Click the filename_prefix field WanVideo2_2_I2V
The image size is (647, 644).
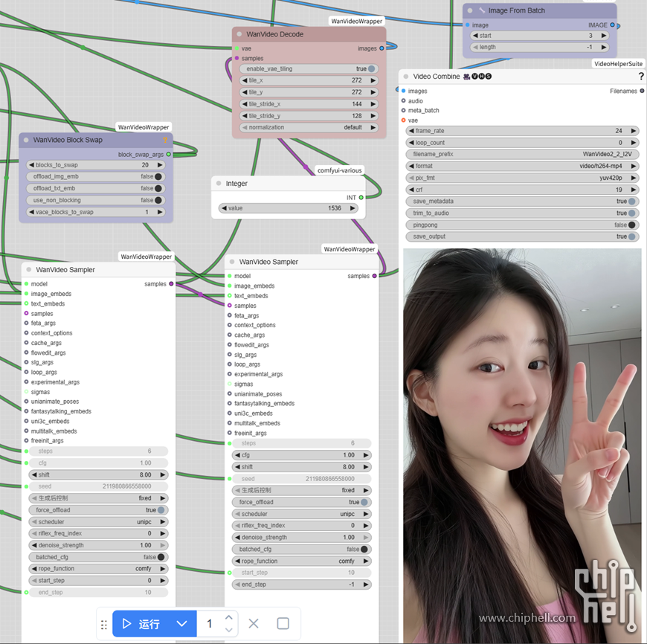click(522, 154)
